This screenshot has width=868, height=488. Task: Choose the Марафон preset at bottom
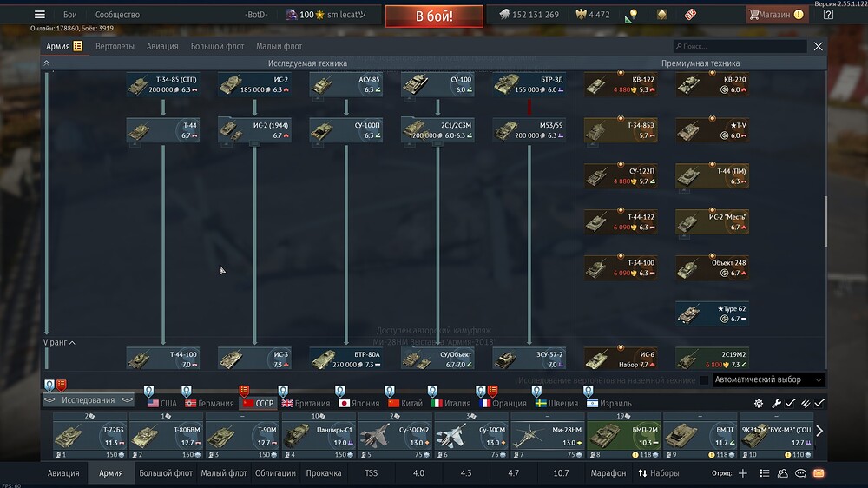[x=608, y=473]
